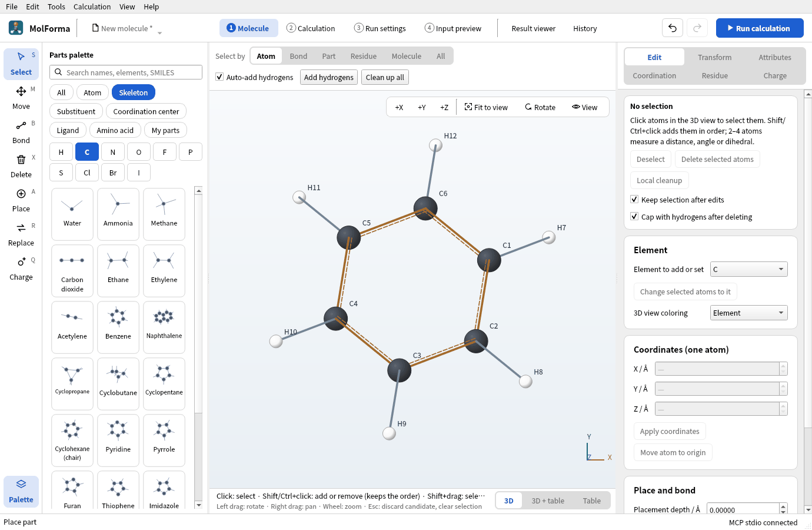This screenshot has width=812, height=530.
Task: Insert the Pyrrole part
Action: click(x=164, y=440)
